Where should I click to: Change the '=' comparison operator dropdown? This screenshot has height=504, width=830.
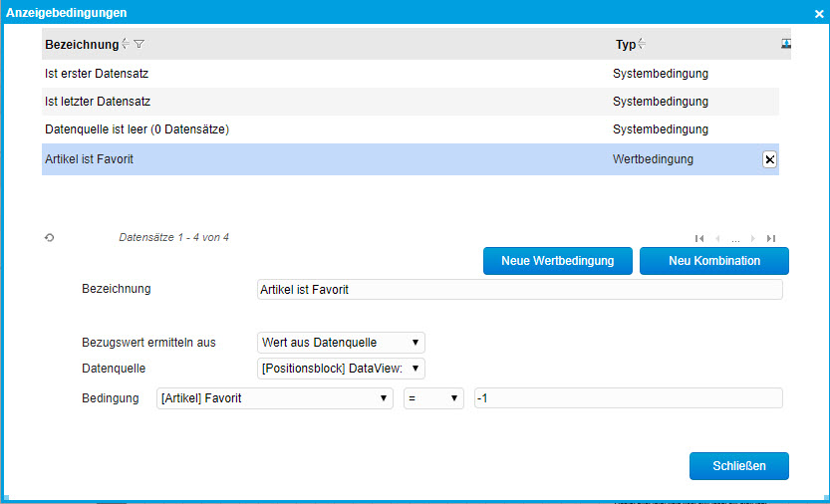pyautogui.click(x=433, y=397)
